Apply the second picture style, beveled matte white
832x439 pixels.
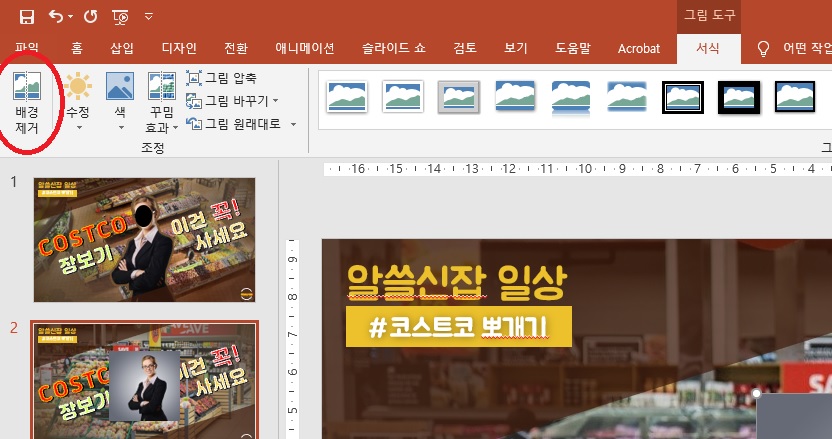[x=403, y=97]
